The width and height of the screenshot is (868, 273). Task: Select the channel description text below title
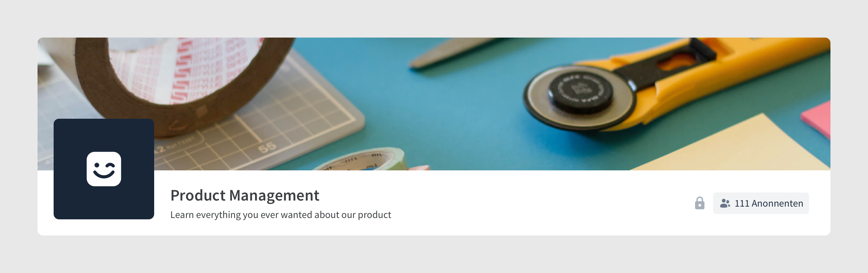tap(281, 215)
